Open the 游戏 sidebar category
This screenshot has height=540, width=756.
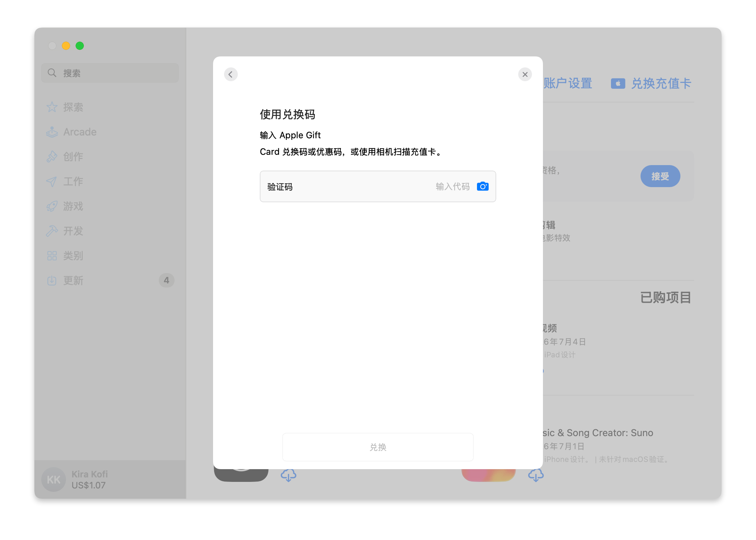tap(110, 206)
